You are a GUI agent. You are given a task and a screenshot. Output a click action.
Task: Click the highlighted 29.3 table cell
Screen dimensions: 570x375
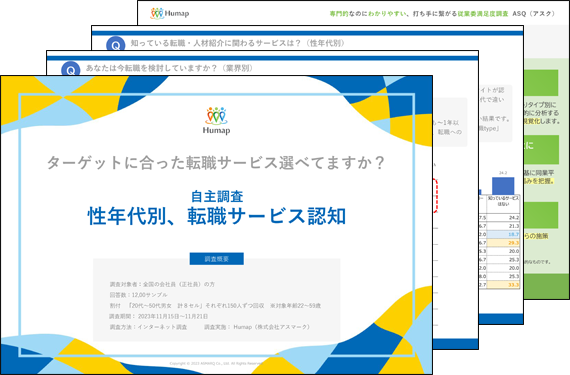503,243
